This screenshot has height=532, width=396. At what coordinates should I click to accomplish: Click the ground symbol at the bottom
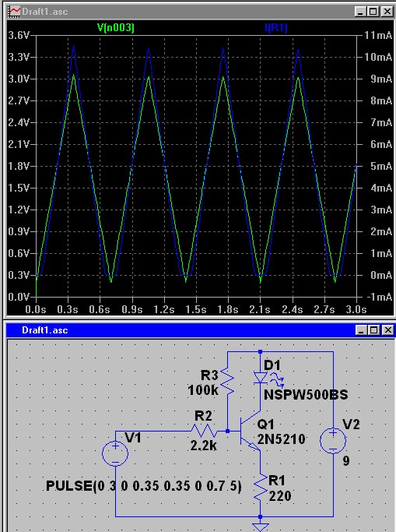pyautogui.click(x=260, y=527)
